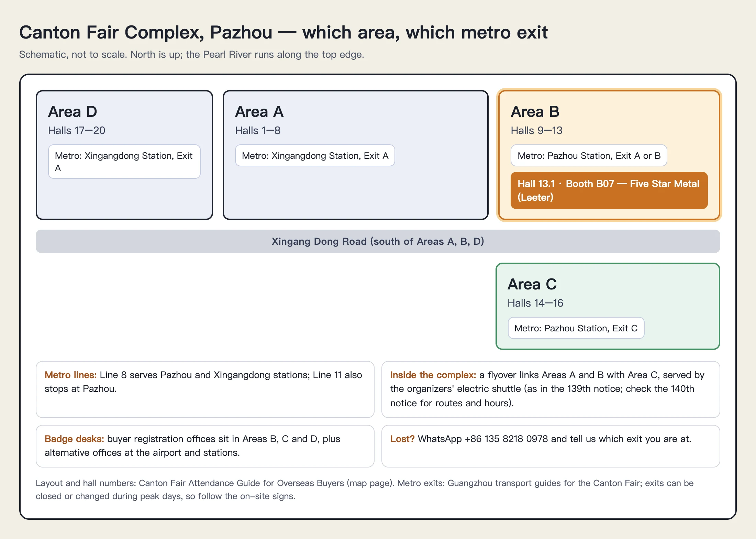Screen dimensions: 756x539
Task: Click 'Halls 14—16' text
Action: (x=535, y=303)
